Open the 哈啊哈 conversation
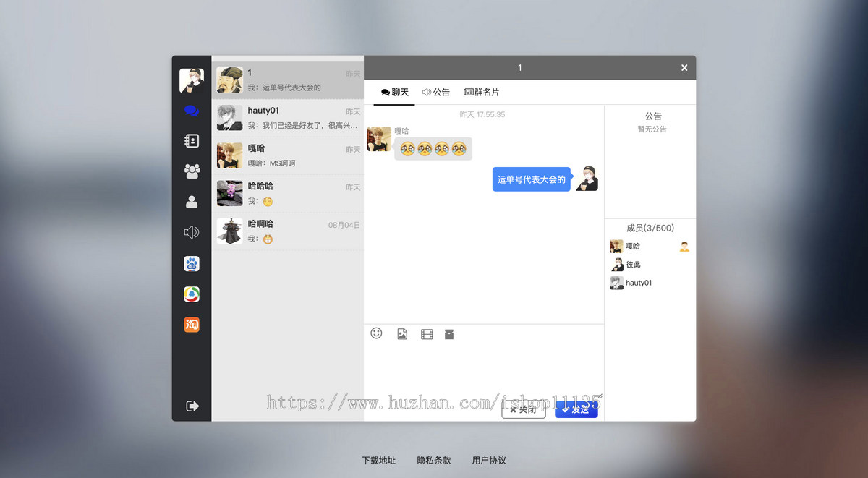868x478 pixels. [288, 231]
